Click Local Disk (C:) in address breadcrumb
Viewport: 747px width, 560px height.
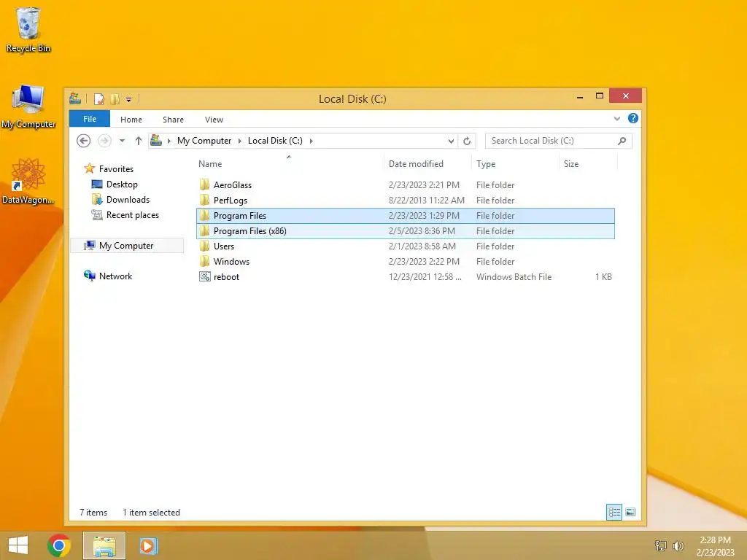[275, 141]
